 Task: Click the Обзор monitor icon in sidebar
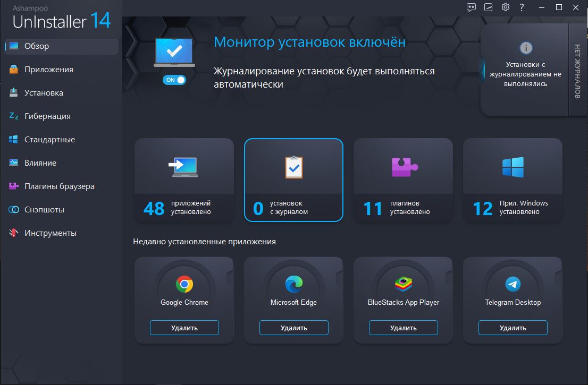(x=14, y=46)
